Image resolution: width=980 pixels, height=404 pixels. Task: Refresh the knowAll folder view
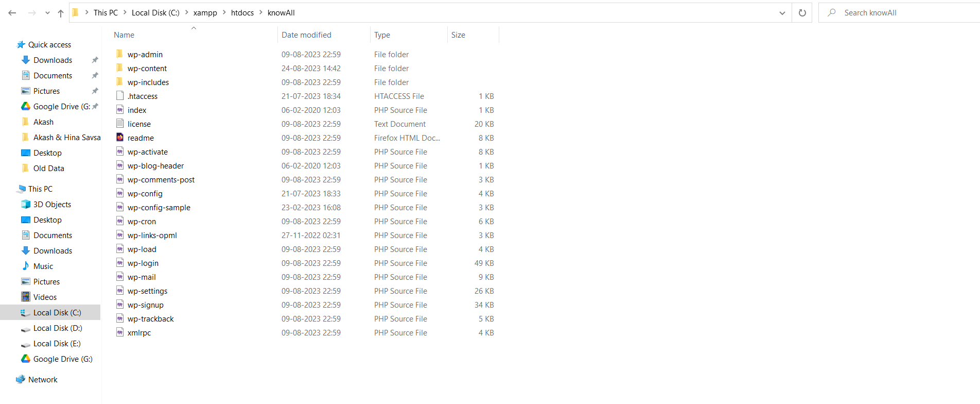click(x=802, y=13)
